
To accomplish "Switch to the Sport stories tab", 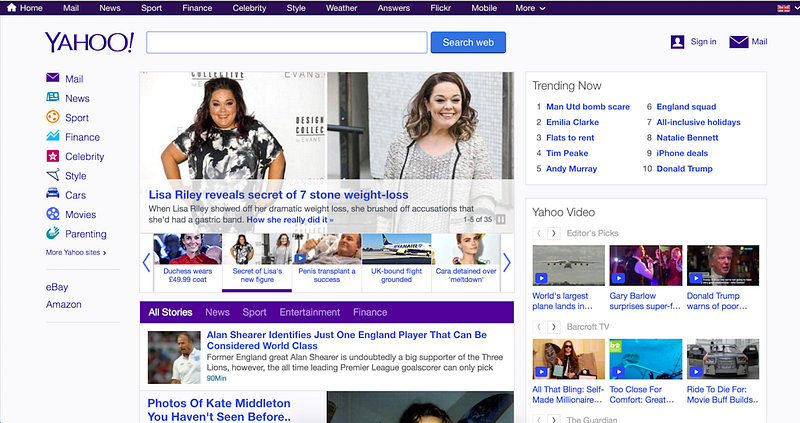I will (x=254, y=312).
